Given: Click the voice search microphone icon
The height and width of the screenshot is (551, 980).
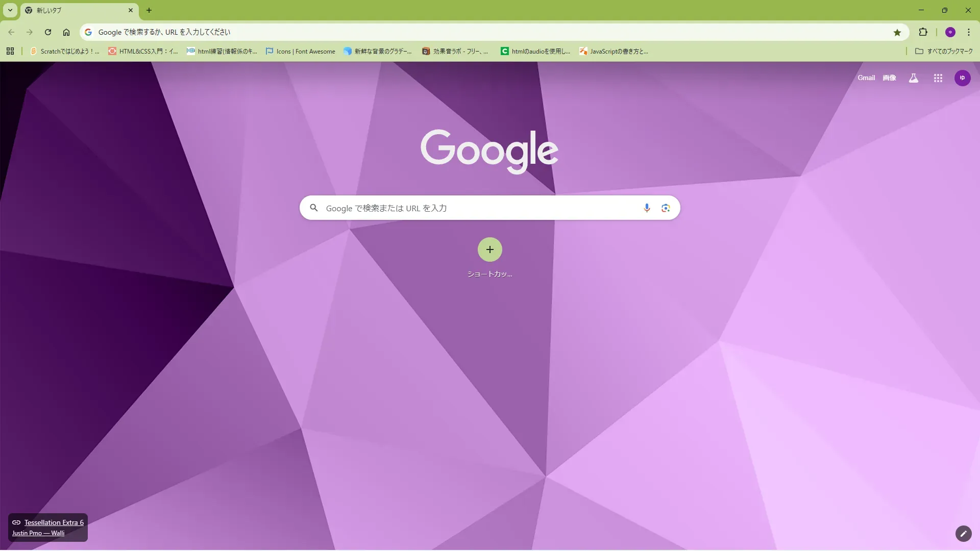Looking at the screenshot, I should tap(647, 208).
